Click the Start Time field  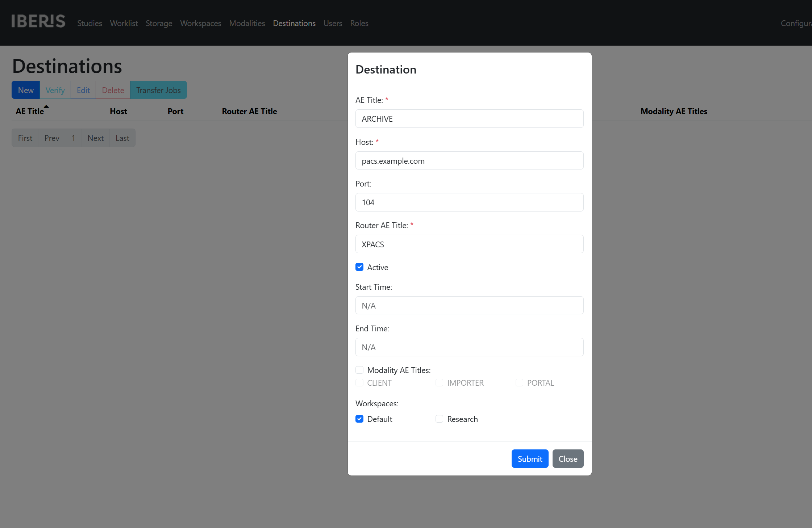[469, 305]
